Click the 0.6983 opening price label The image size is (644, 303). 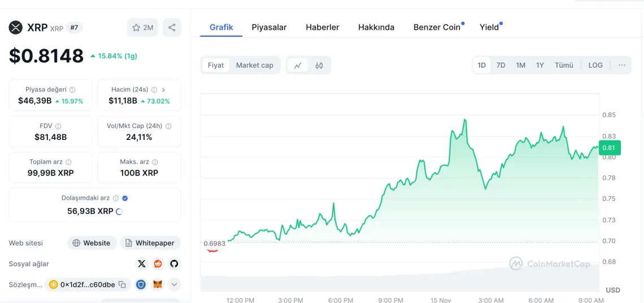coord(215,243)
